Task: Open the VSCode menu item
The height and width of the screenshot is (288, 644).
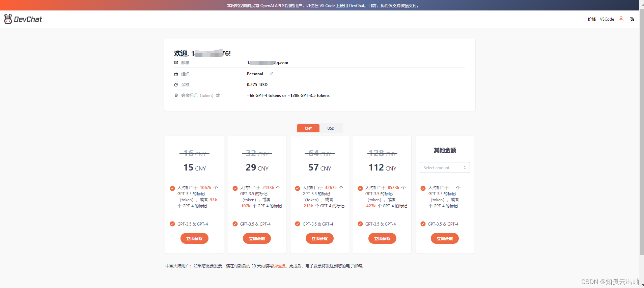Action: pyautogui.click(x=607, y=19)
